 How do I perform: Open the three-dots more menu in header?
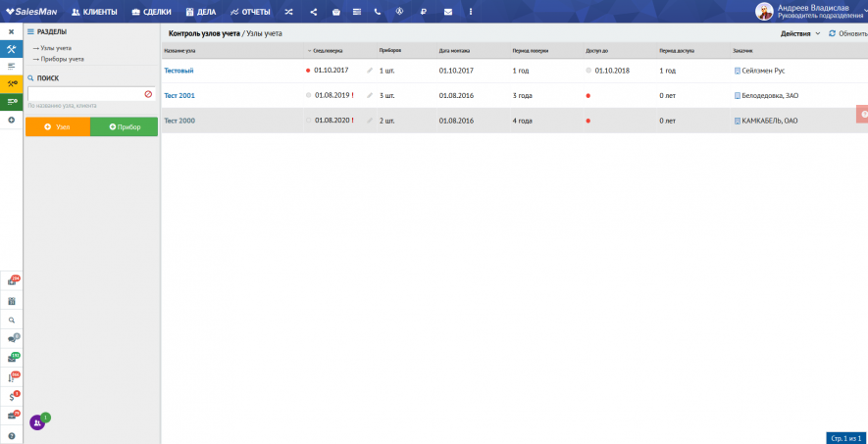[471, 12]
